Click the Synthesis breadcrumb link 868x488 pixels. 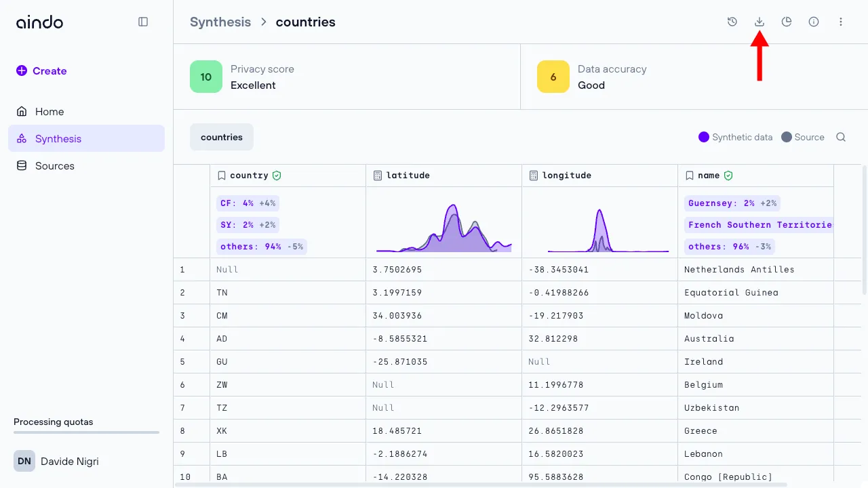pos(220,22)
